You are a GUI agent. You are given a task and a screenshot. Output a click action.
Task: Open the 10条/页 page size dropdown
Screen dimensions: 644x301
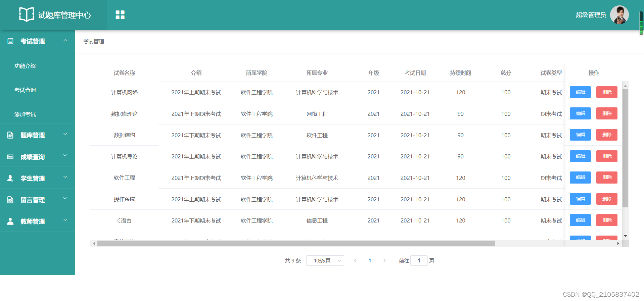325,260
